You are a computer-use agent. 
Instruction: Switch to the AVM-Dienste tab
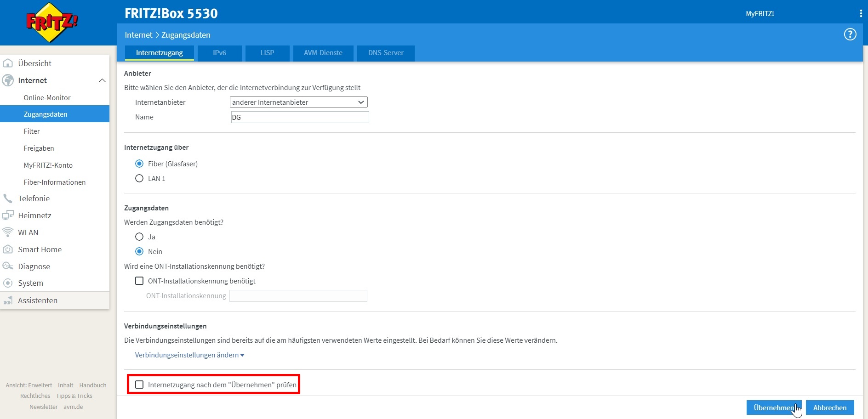coord(323,53)
